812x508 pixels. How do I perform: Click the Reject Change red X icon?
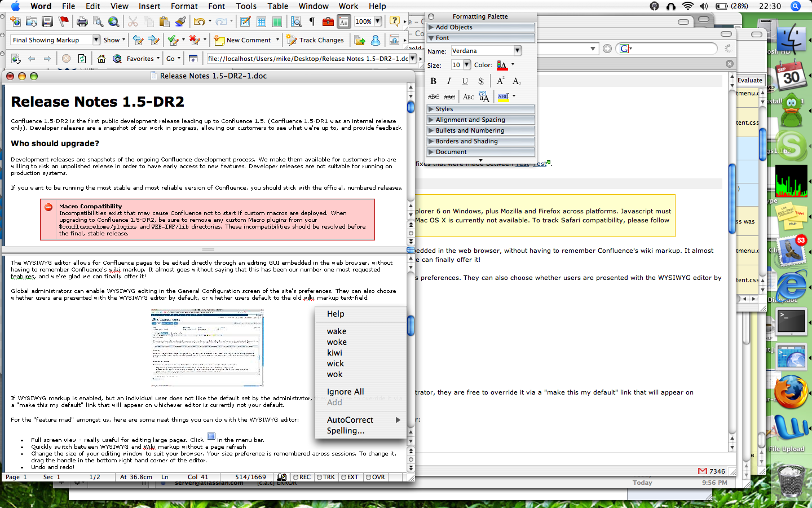pyautogui.click(x=195, y=40)
